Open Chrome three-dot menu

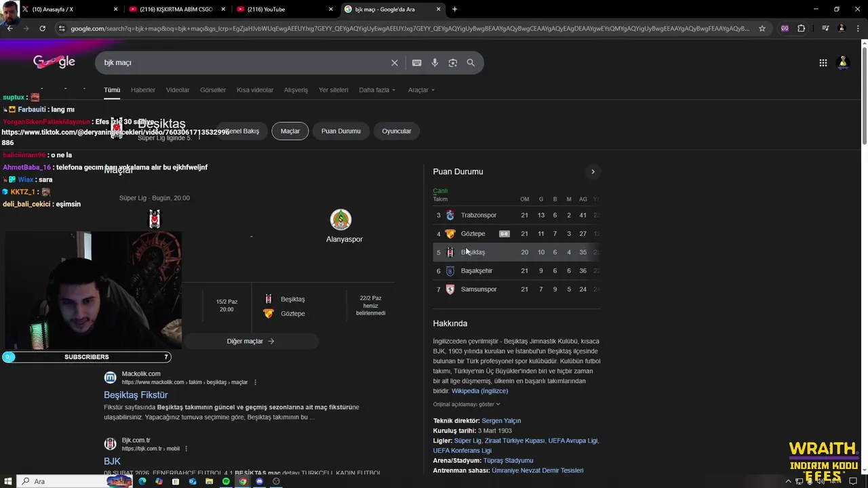(857, 28)
